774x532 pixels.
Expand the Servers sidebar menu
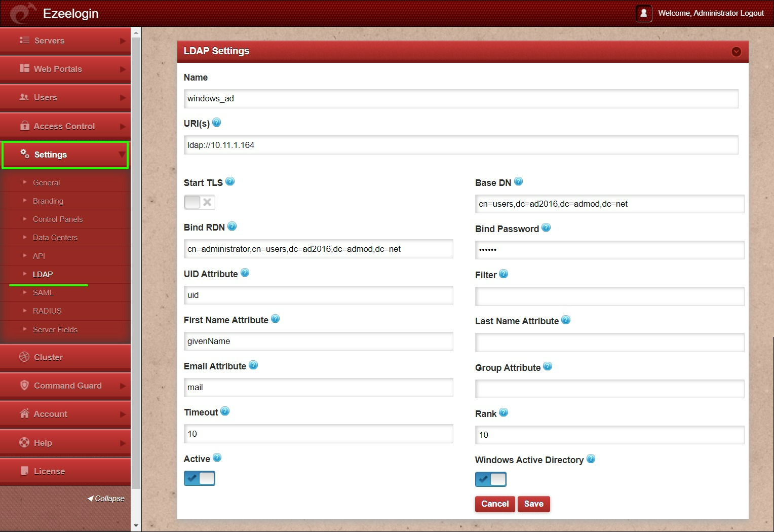(x=48, y=41)
